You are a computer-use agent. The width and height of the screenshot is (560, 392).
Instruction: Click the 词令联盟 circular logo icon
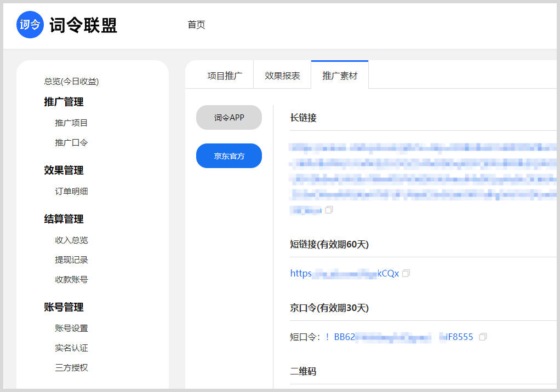pyautogui.click(x=30, y=25)
